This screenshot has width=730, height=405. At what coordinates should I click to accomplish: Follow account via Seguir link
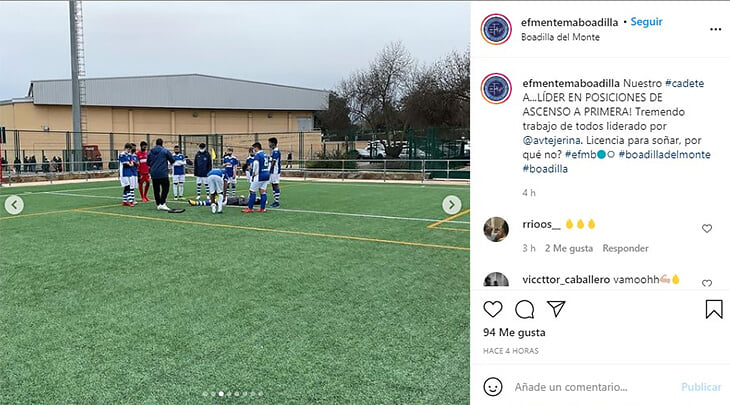tap(646, 22)
